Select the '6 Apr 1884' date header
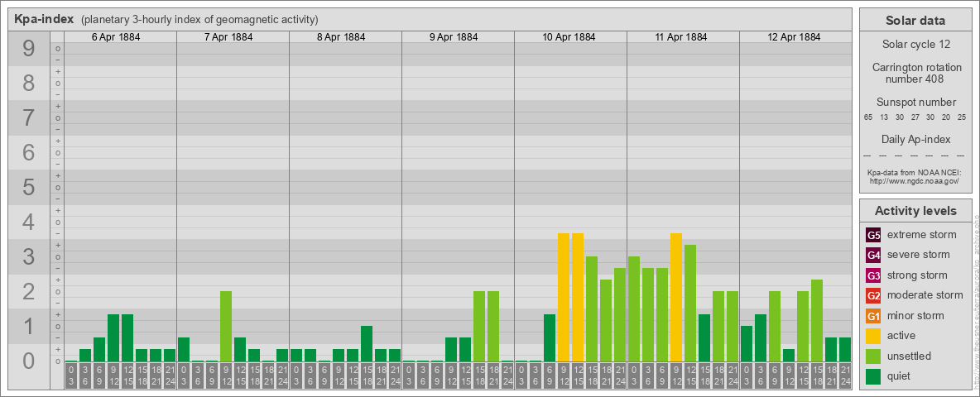Viewport: 980px width, 397px height. [116, 37]
